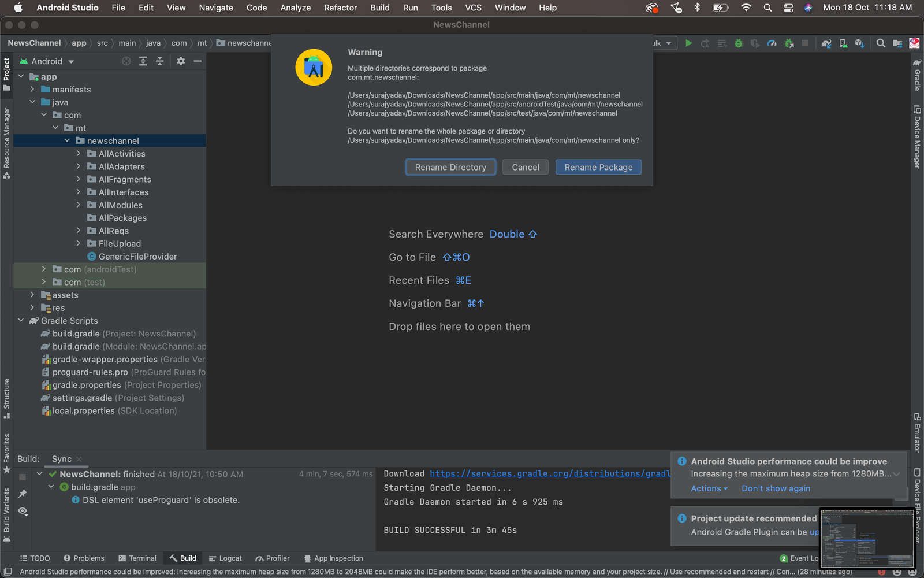Image resolution: width=924 pixels, height=578 pixels.
Task: Expand com (androidTest) package
Action: pyautogui.click(x=44, y=269)
